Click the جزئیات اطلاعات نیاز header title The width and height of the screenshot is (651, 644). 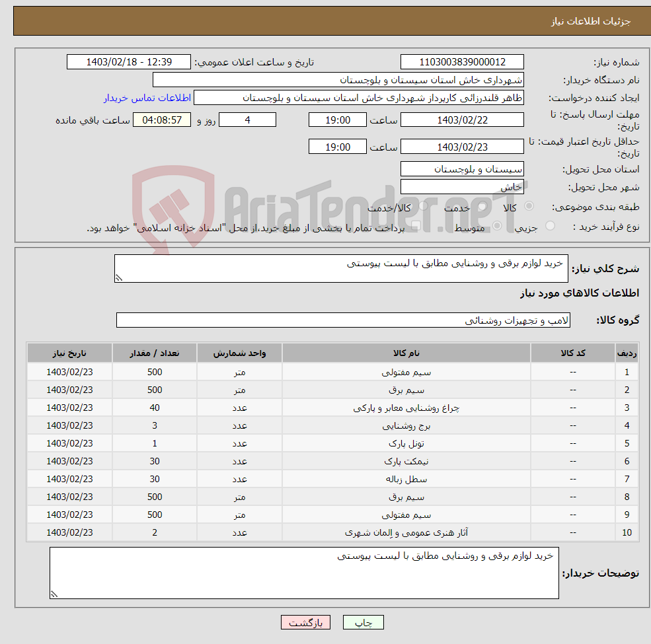pyautogui.click(x=591, y=21)
